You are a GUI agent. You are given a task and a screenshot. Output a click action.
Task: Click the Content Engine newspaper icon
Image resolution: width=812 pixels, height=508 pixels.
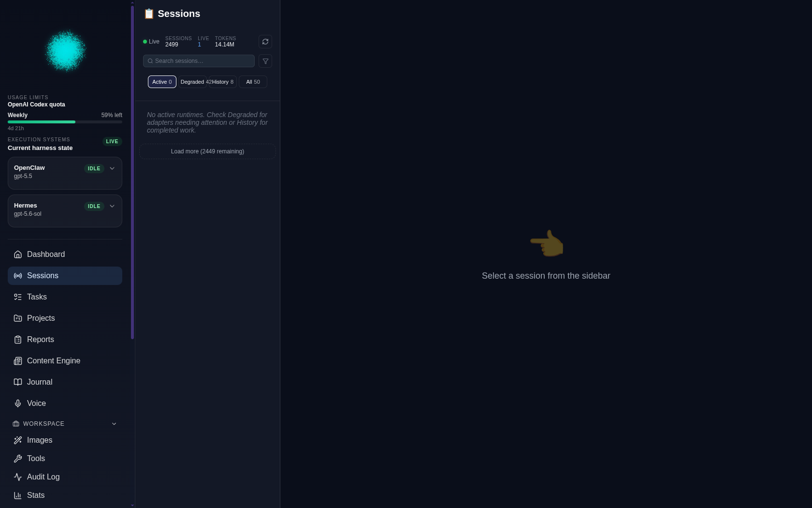tap(18, 361)
